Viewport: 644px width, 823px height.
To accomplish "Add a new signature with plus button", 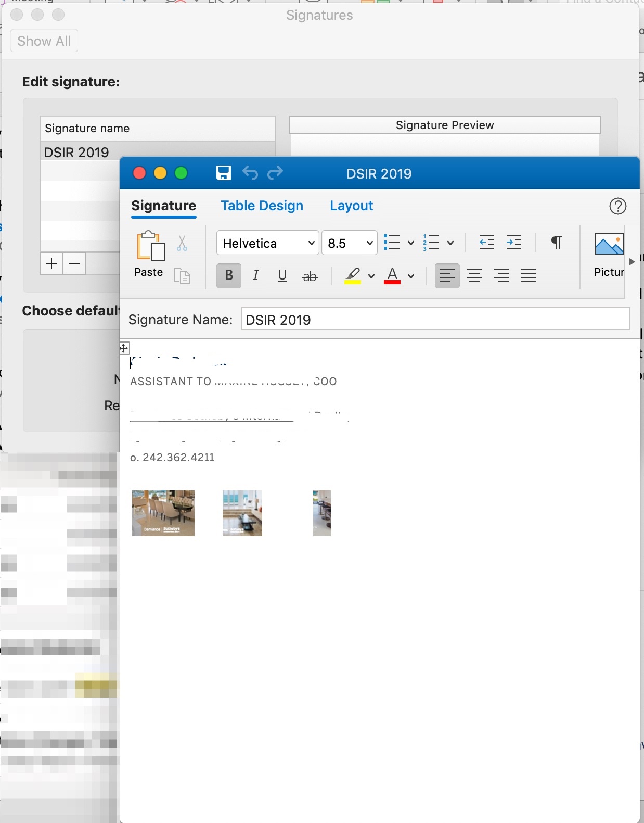I will click(51, 263).
